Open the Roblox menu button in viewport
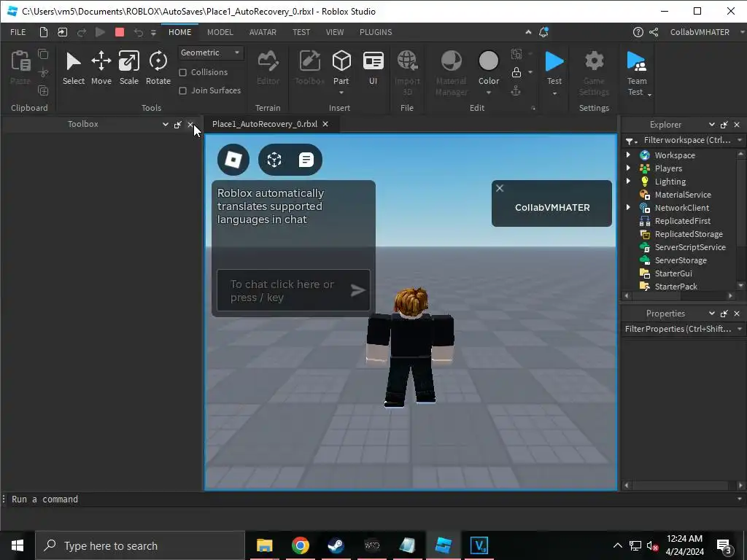The height and width of the screenshot is (560, 747). [x=233, y=160]
